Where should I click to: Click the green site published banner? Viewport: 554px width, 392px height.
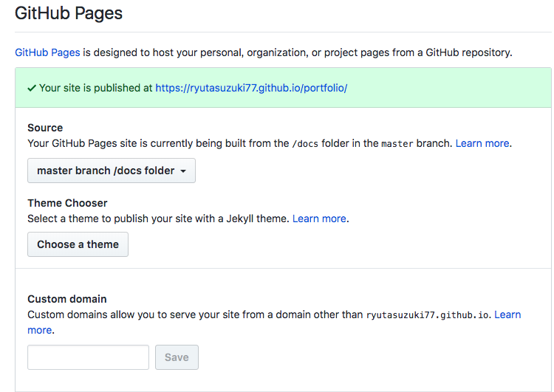(x=443, y=88)
